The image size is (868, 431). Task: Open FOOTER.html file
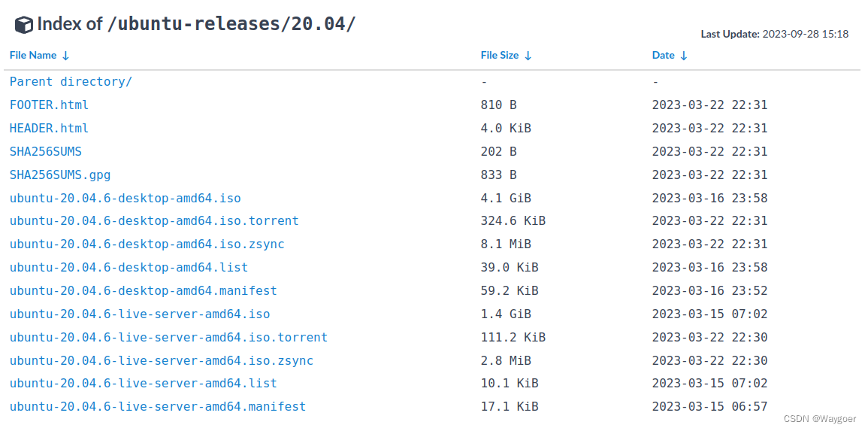coord(50,105)
